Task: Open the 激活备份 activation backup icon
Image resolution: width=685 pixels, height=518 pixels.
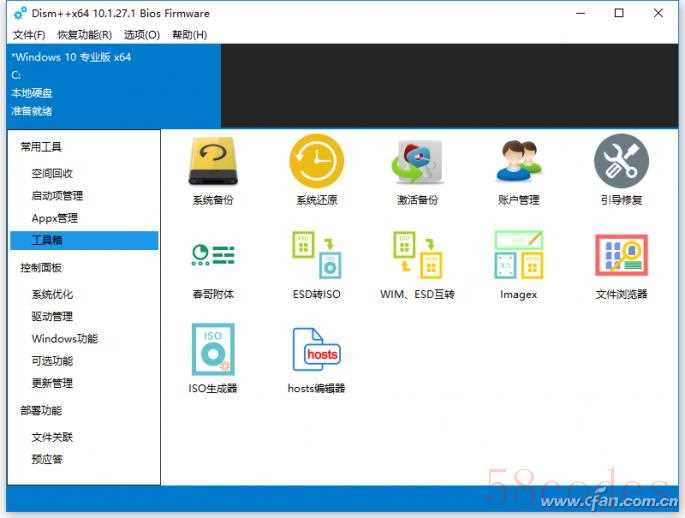Action: tap(417, 162)
